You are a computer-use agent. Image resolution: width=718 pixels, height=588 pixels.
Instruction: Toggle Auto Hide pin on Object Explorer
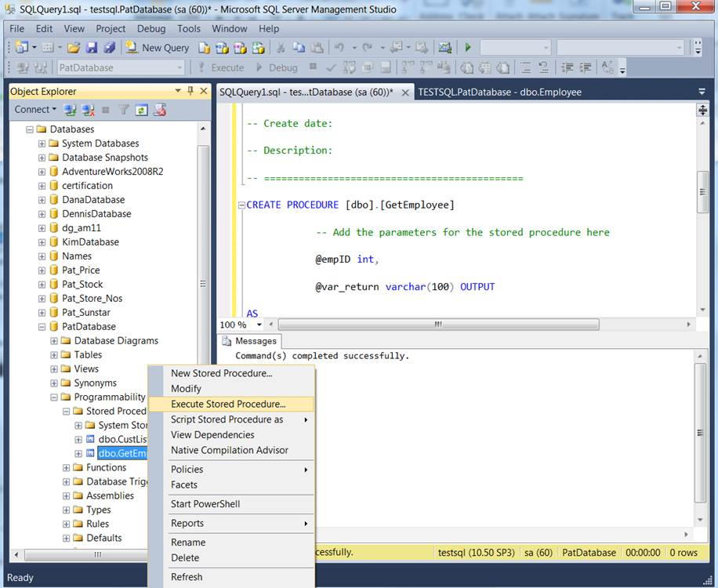pos(190,91)
